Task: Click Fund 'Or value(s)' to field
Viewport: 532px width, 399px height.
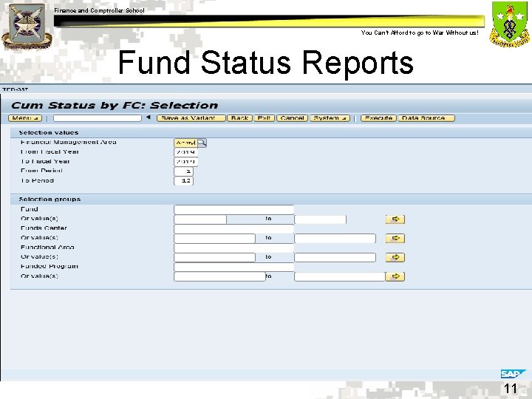Action: pos(320,219)
